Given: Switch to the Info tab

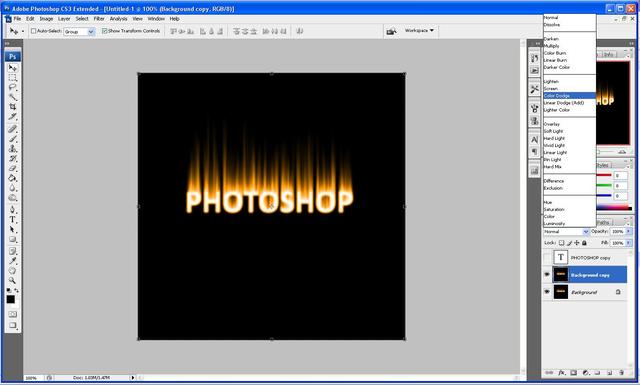Looking at the screenshot, I should click(x=609, y=54).
